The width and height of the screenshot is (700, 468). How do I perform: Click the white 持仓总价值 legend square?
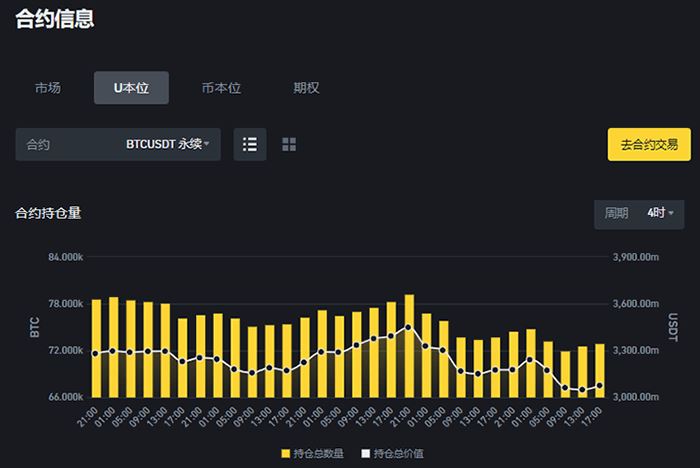[366, 454]
